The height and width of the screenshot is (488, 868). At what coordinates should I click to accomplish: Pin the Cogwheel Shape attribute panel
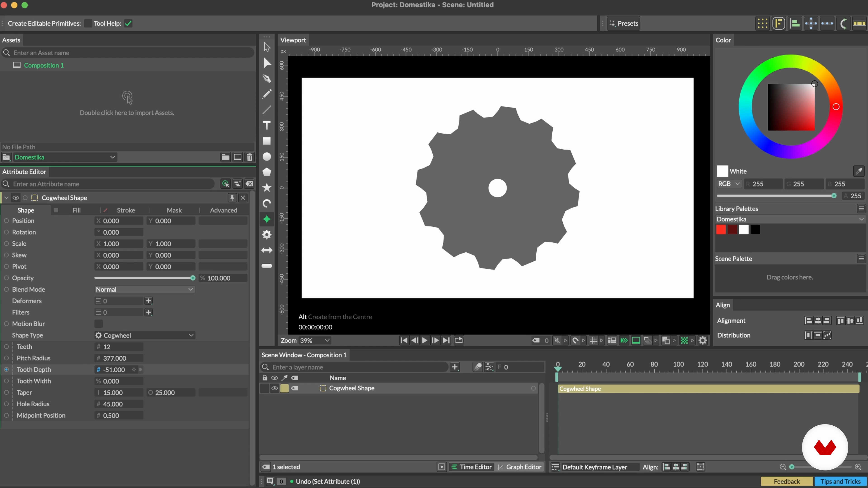(232, 198)
